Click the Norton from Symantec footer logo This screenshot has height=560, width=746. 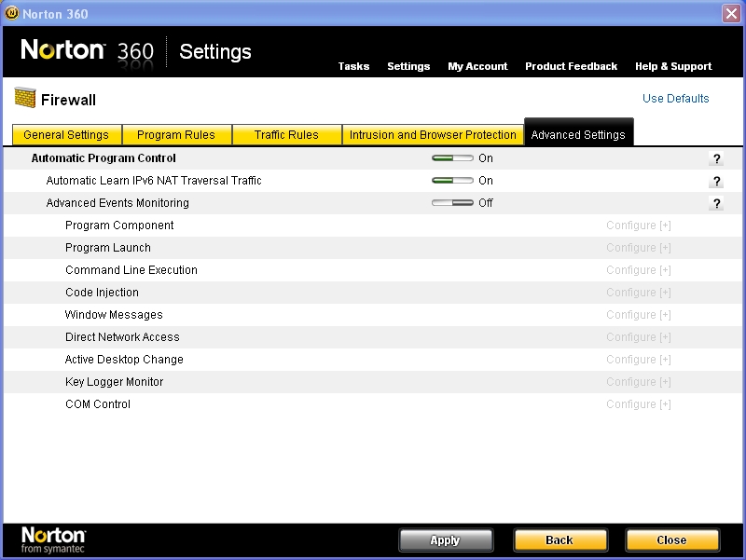pyautogui.click(x=53, y=540)
